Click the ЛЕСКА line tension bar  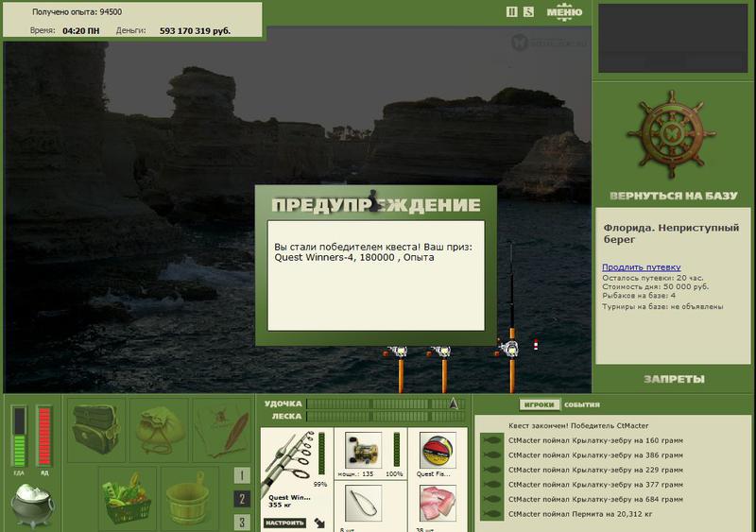pyautogui.click(x=386, y=416)
